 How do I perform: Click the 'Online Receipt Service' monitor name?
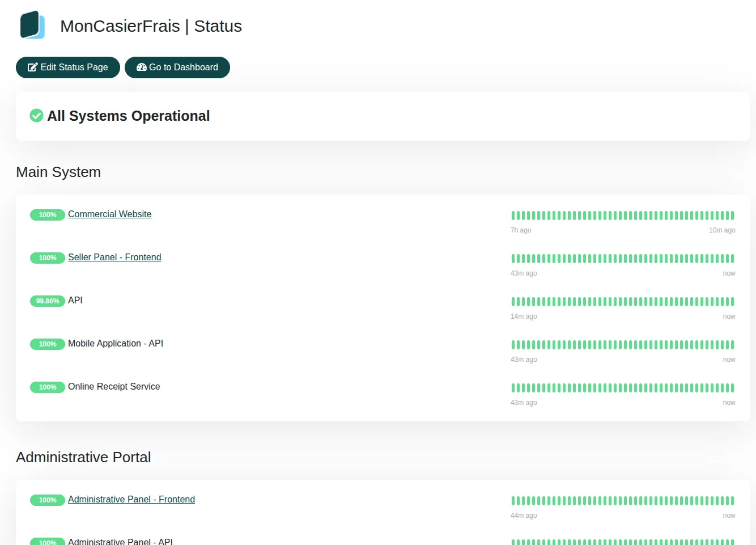point(114,387)
